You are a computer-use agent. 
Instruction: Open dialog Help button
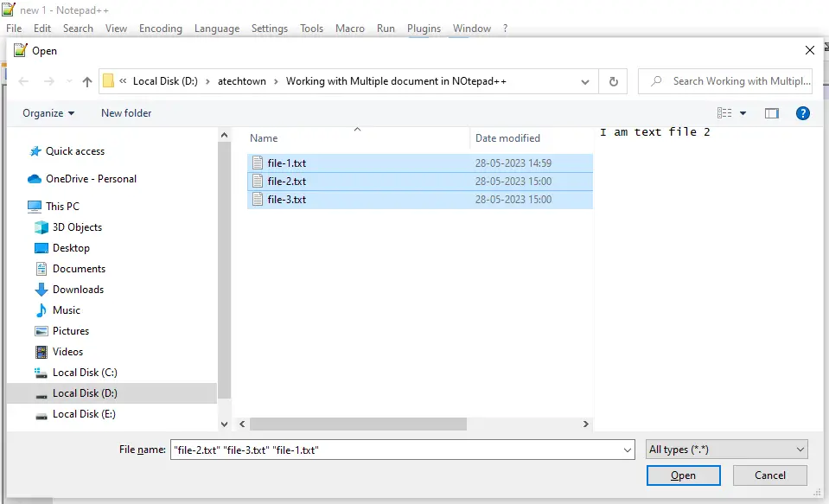pyautogui.click(x=802, y=113)
